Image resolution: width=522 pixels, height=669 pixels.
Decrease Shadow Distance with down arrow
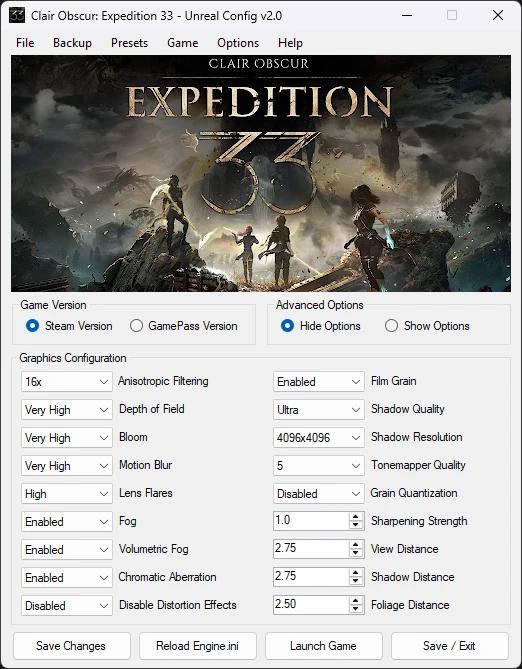tap(356, 581)
